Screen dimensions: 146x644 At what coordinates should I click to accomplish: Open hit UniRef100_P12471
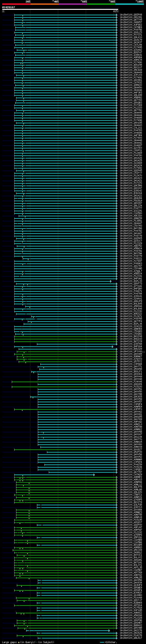[131, 316]
